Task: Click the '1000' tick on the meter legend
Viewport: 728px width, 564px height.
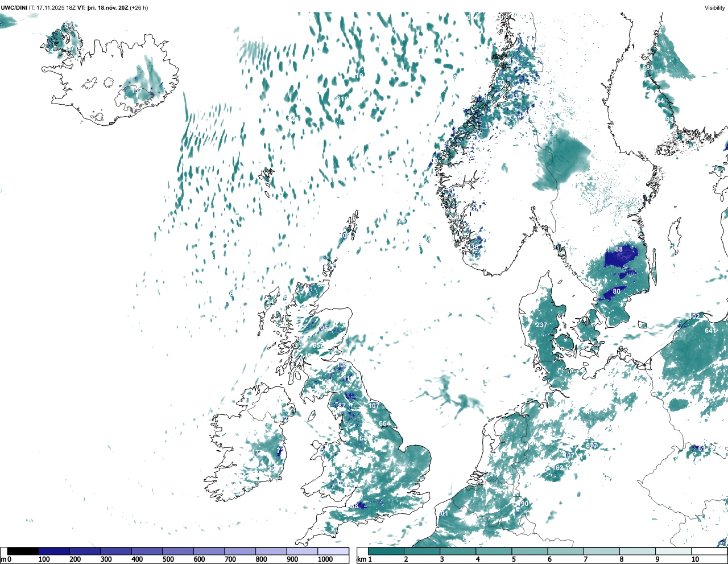Action: (x=325, y=559)
